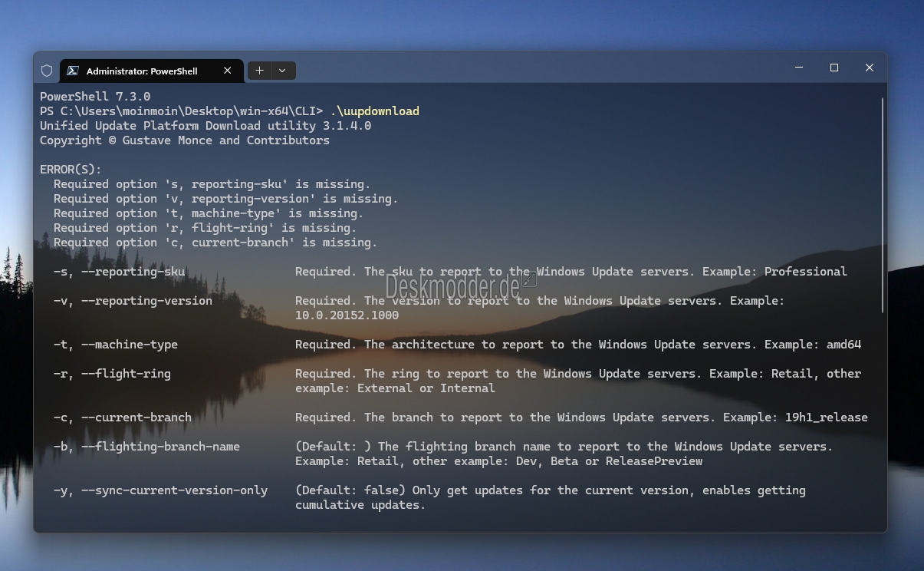Click error line about 'r, flight-ring' missing
The height and width of the screenshot is (571, 924).
click(206, 228)
